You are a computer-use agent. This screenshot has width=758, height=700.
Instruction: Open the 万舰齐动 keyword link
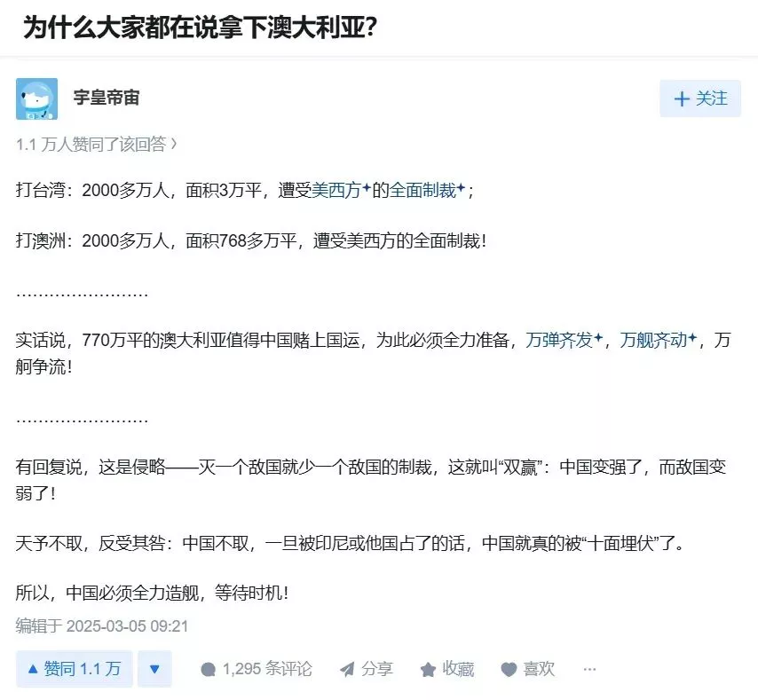click(653, 340)
